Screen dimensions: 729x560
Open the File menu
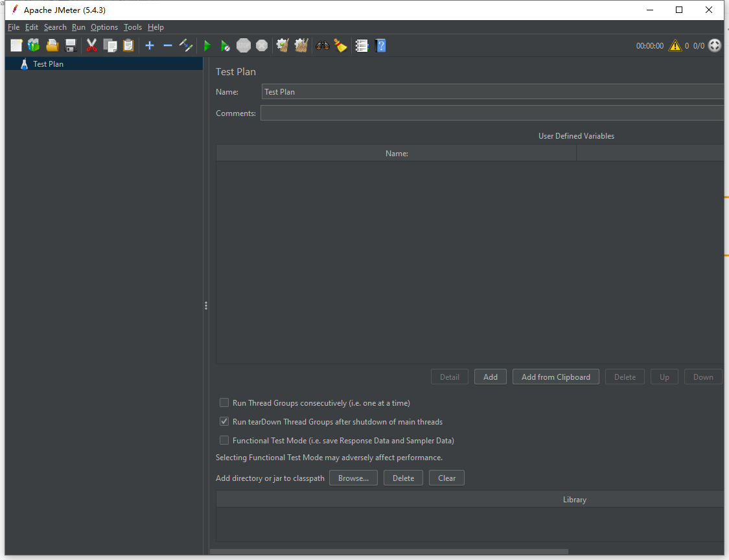point(14,27)
